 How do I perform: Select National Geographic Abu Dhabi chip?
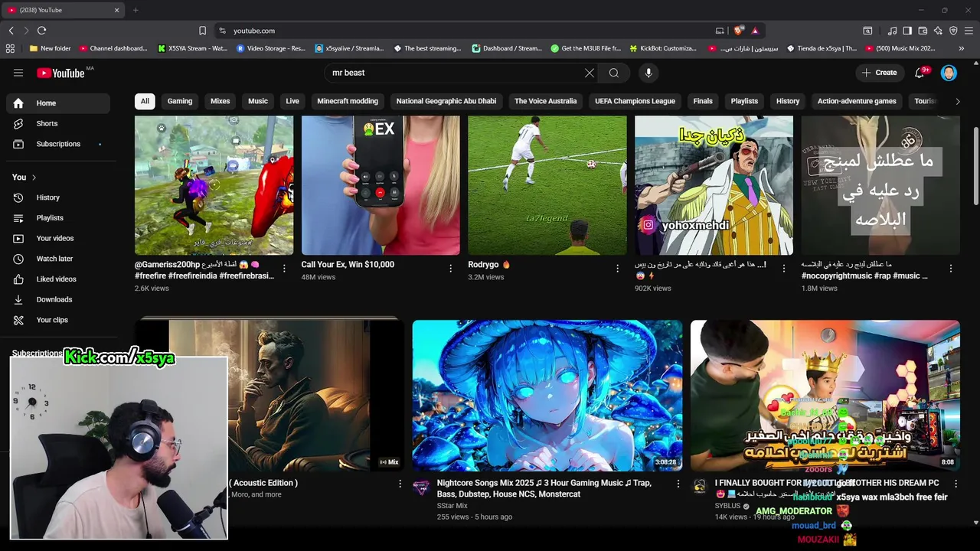[x=446, y=101]
